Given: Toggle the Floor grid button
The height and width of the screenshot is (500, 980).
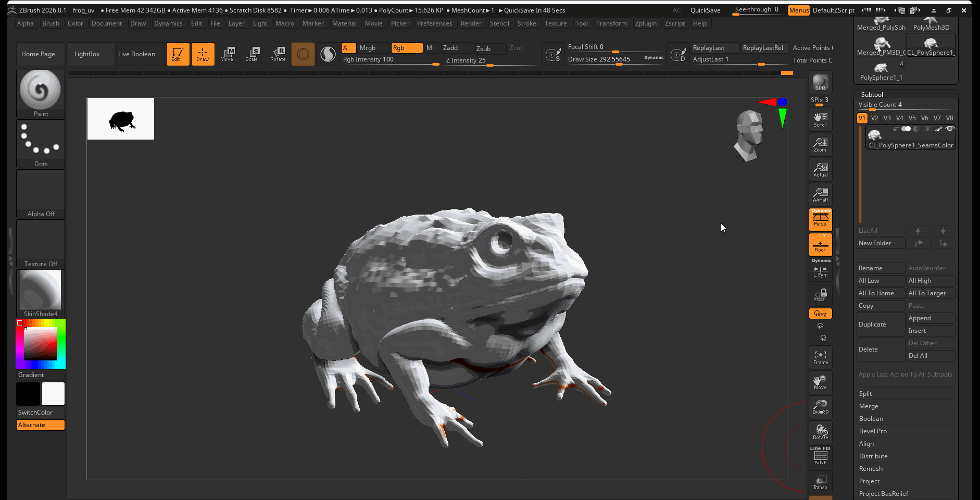Looking at the screenshot, I should coord(820,245).
